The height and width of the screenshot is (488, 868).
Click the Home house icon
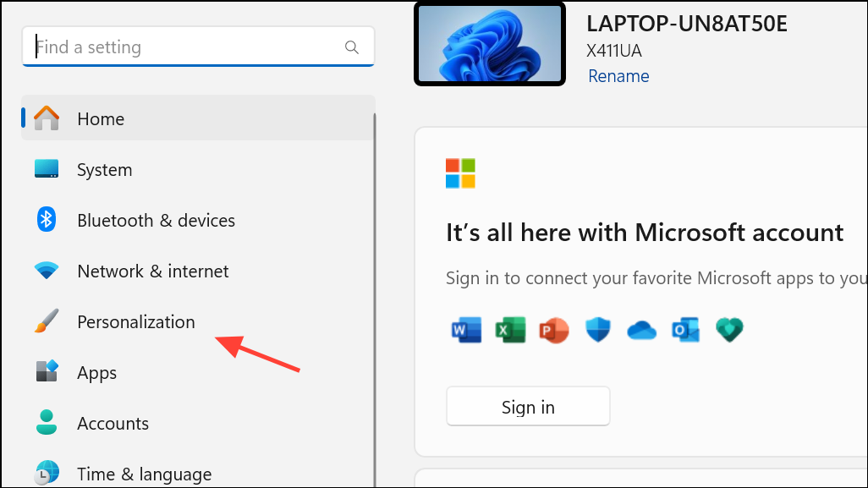pyautogui.click(x=47, y=118)
